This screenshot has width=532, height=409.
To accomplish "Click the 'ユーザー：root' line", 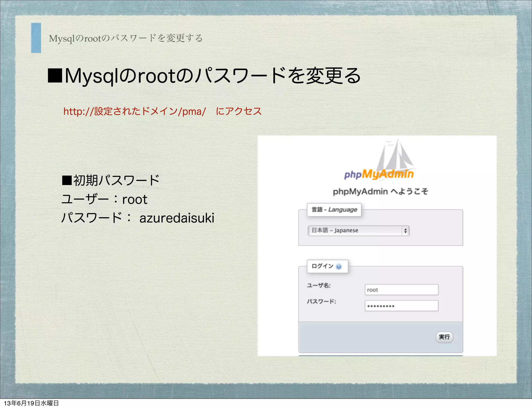I will point(104,199).
